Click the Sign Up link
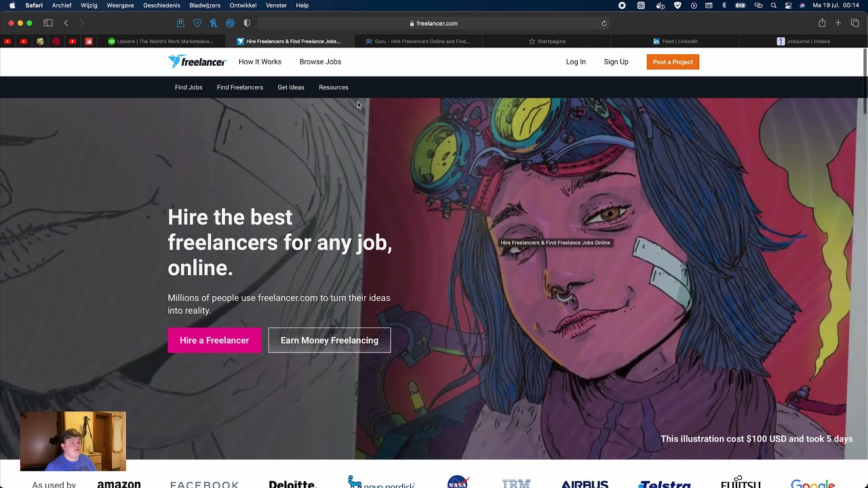Screen dimensions: 868x488 click(616, 62)
